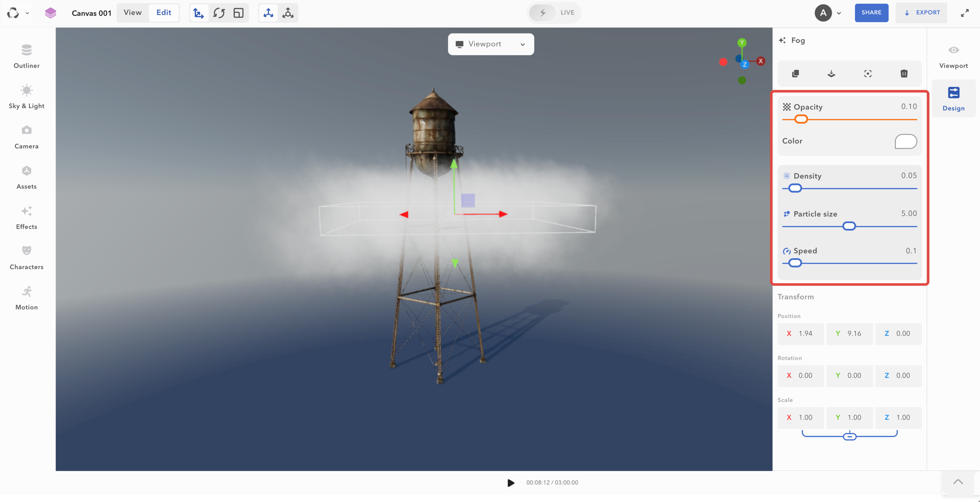This screenshot has width=980, height=502.
Task: Toggle LIVE mode on
Action: tap(554, 13)
